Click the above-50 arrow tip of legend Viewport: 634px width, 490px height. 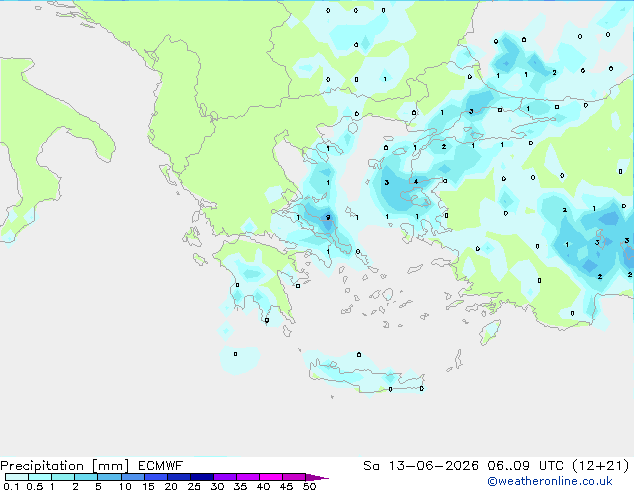coord(317,478)
